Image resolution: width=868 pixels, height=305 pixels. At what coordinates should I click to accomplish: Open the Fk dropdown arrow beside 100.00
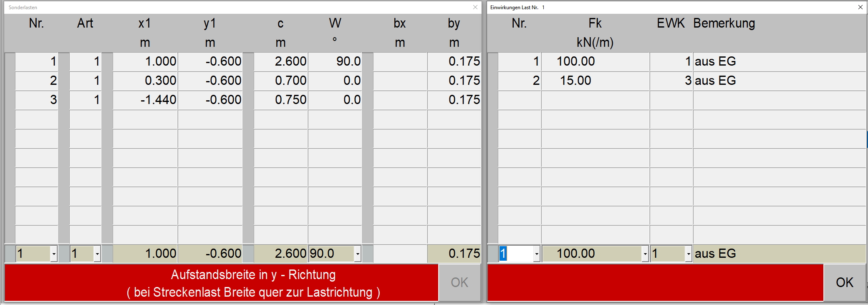[645, 254]
